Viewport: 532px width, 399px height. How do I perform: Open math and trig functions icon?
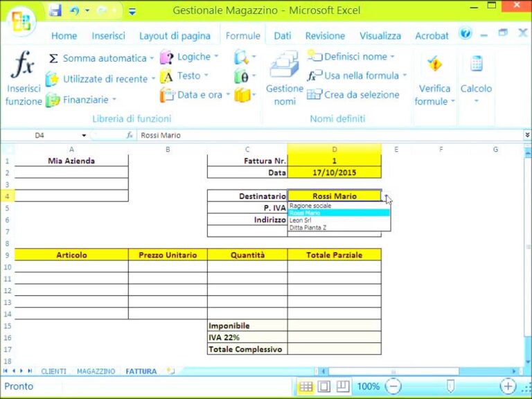[245, 76]
